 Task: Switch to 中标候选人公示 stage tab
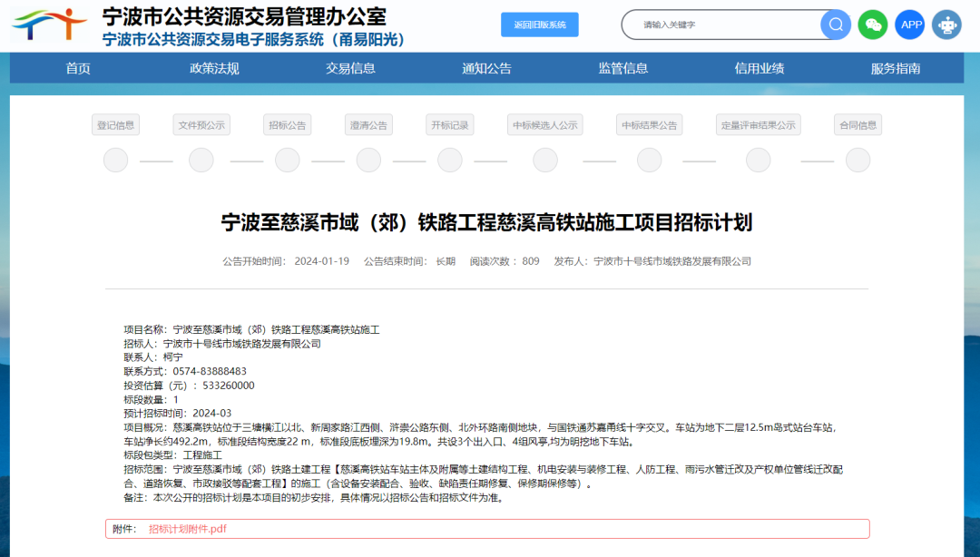pos(544,125)
